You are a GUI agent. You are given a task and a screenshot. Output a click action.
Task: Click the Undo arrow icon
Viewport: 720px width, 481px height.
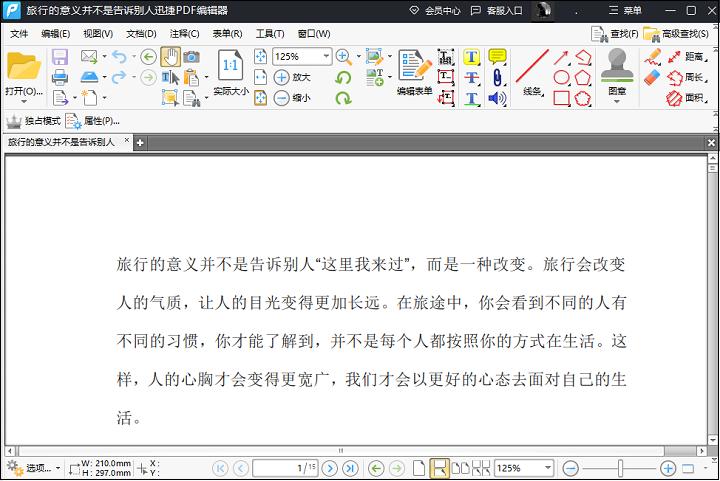119,56
